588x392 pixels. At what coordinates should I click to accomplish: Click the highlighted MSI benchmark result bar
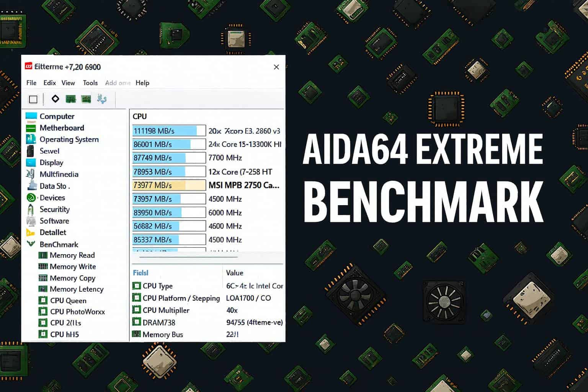click(x=168, y=185)
